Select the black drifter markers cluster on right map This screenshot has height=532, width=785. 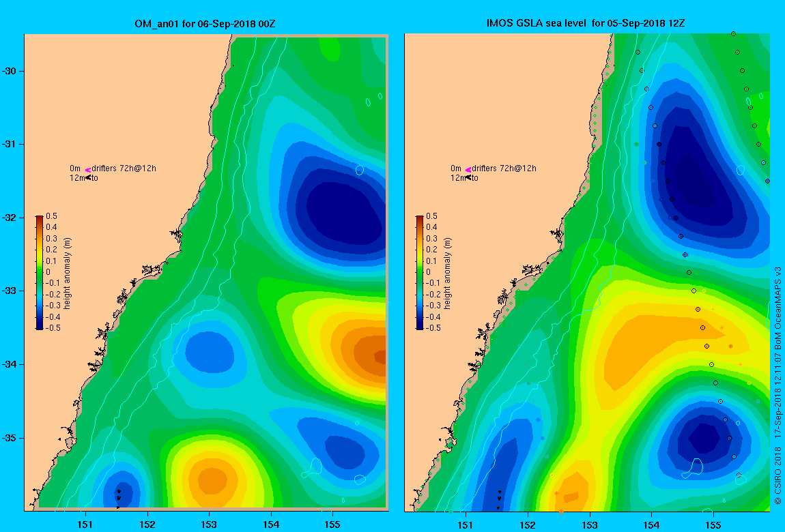click(498, 499)
